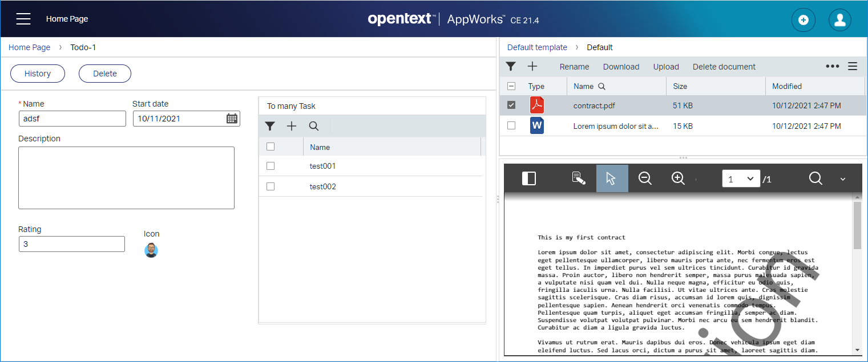The image size is (868, 362).
Task: Toggle the PDF viewer sidebar panel
Action: 529,178
